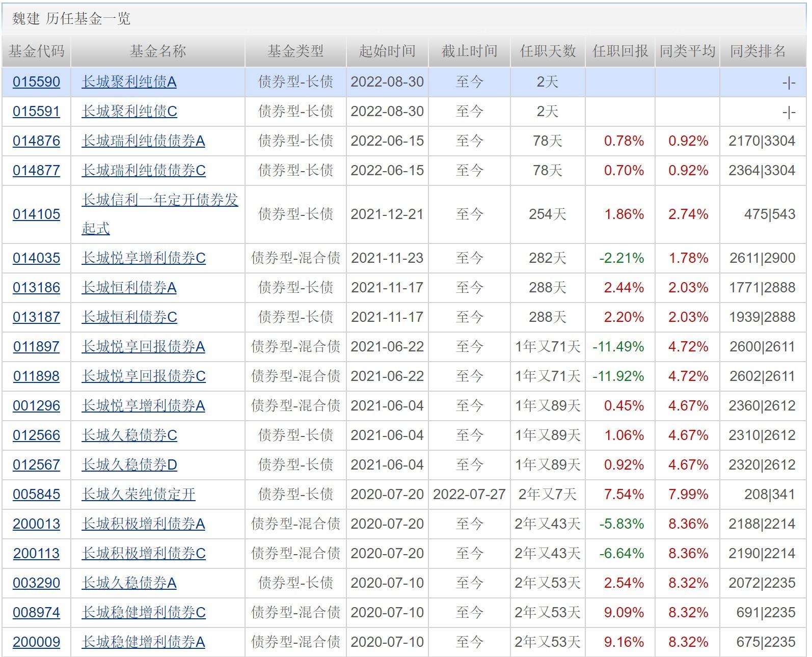Viewport: 812px width, 657px height.
Task: Open fund code link 200113
Action: tap(36, 553)
